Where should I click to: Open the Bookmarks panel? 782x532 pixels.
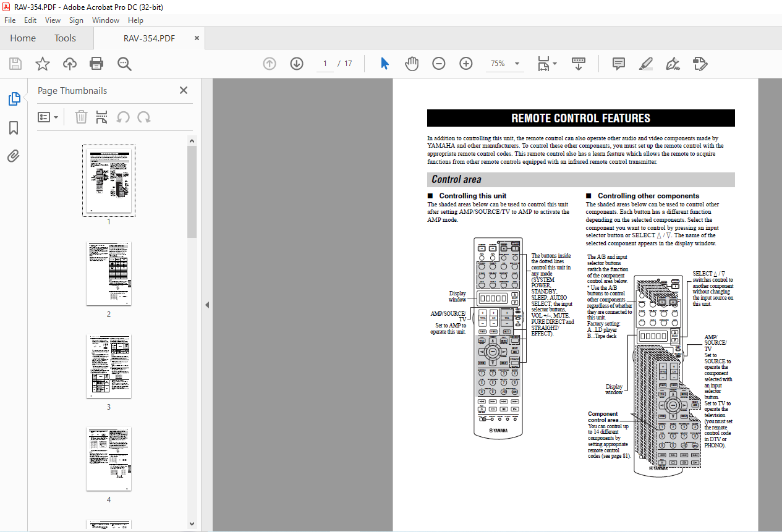(14, 128)
